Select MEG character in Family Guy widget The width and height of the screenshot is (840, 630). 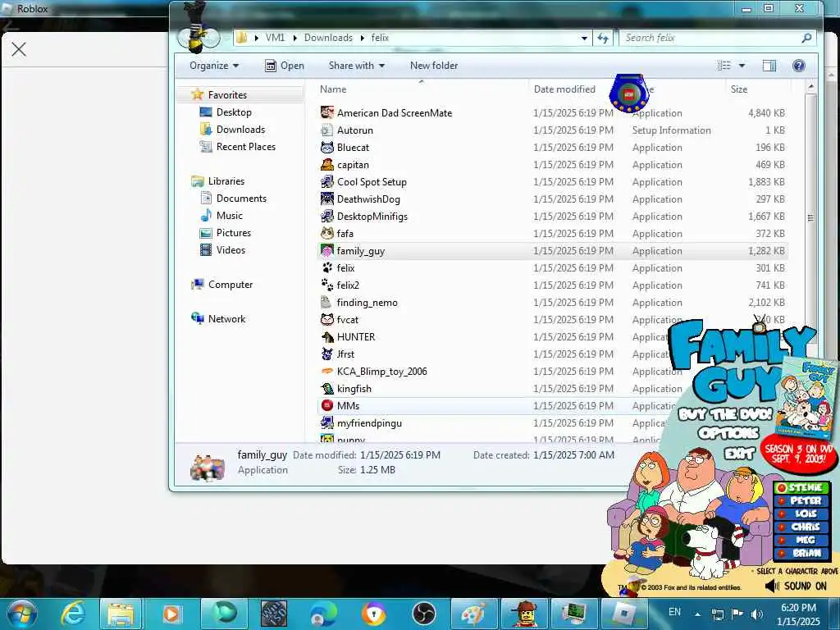(x=802, y=540)
